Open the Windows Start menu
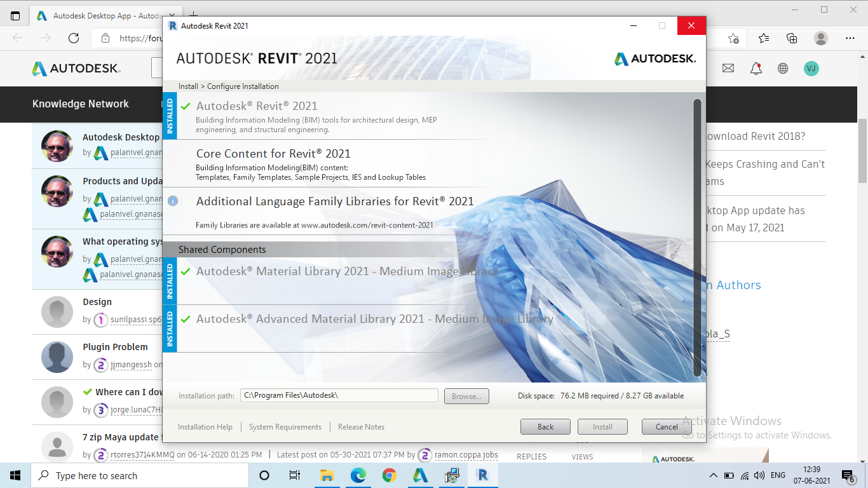868x488 pixels. tap(15, 475)
